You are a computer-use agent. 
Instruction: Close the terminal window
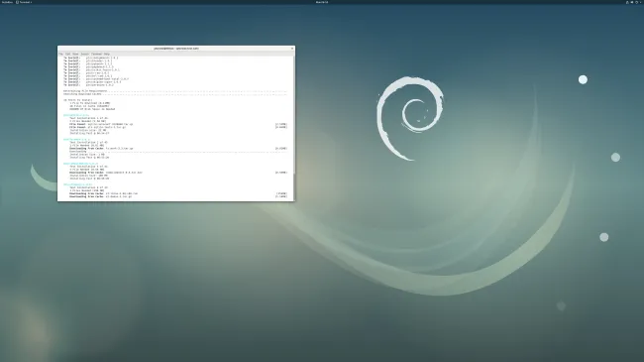292,49
